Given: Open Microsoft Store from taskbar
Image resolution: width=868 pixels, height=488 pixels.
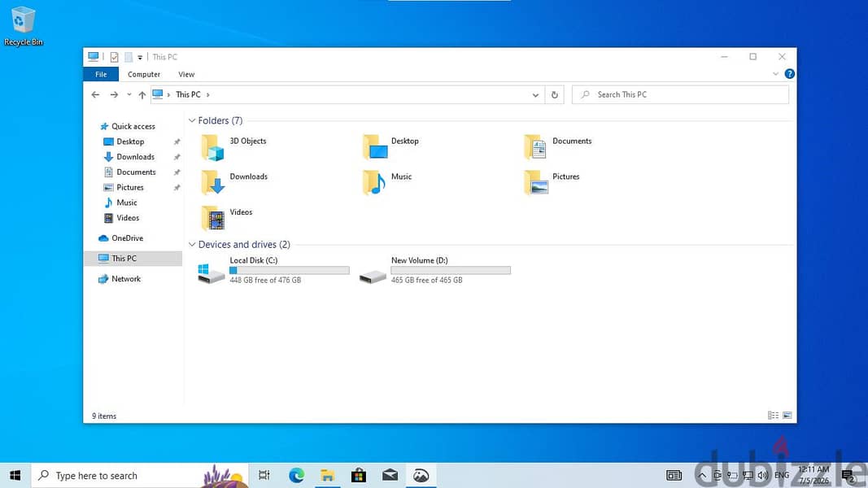Looking at the screenshot, I should tap(359, 475).
